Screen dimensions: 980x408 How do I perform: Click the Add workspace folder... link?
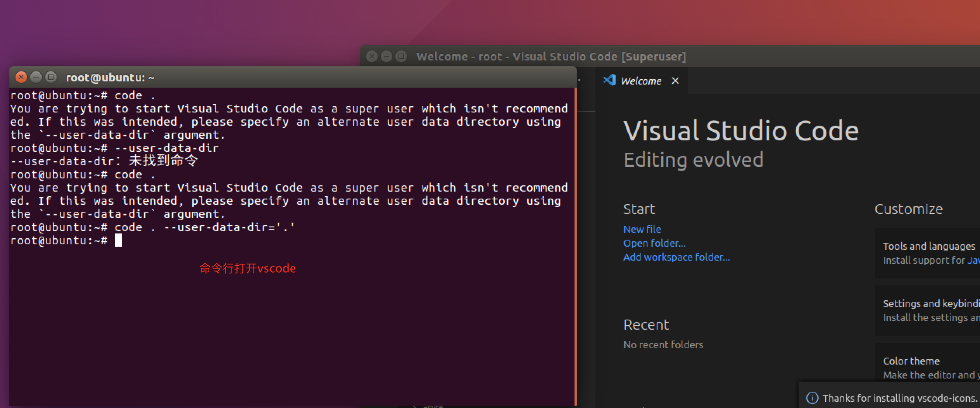676,257
